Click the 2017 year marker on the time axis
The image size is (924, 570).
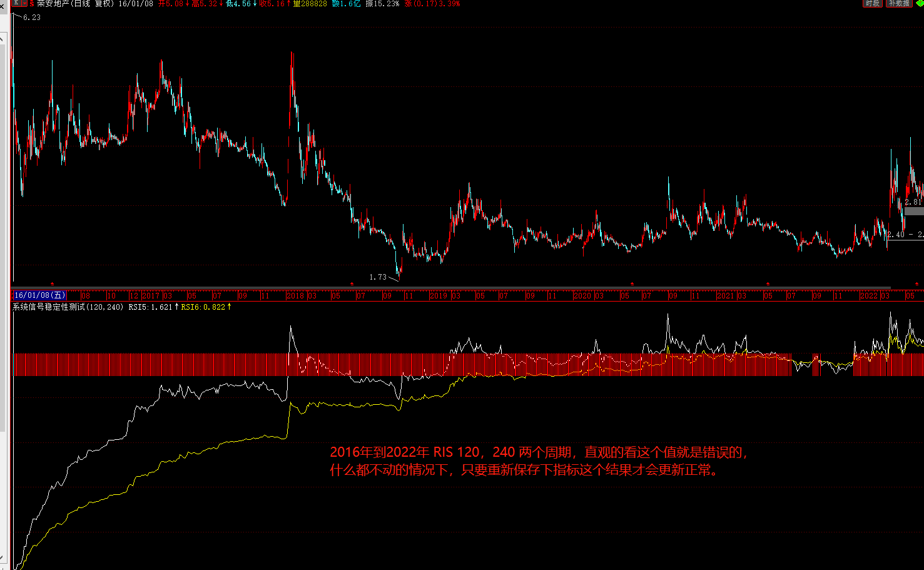pos(151,295)
